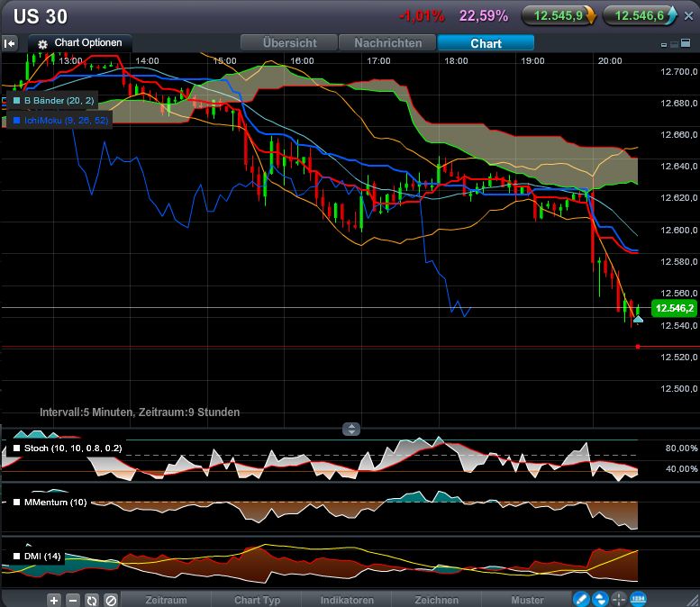The image size is (700, 607).
Task: Click the green current price tag 12.546,2
Action: pos(675,308)
